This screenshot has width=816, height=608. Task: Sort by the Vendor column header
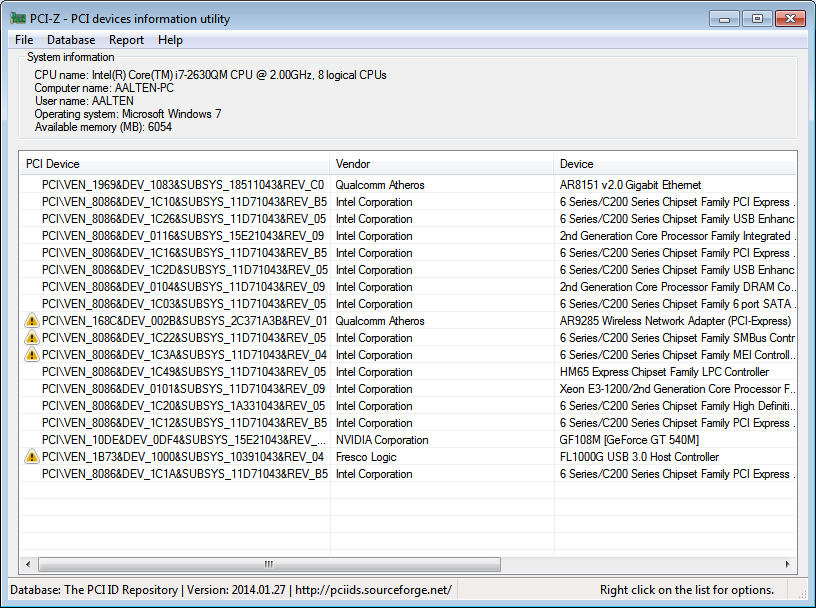pos(442,164)
